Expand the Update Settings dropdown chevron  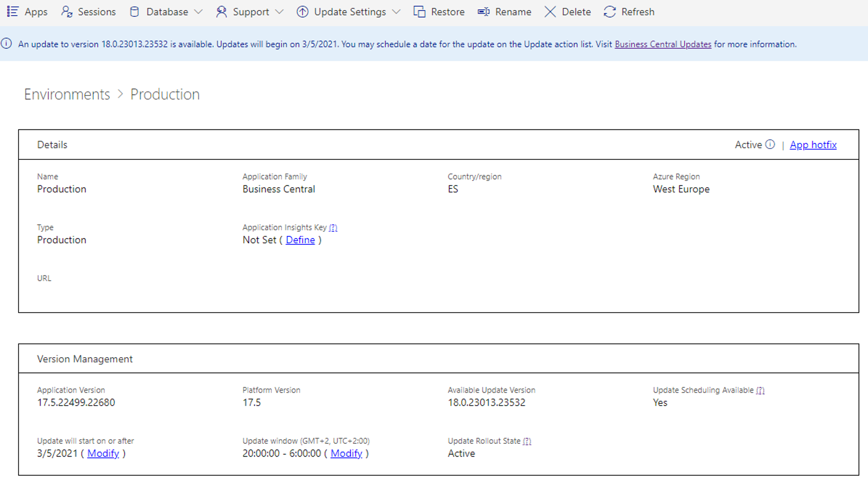tap(396, 12)
